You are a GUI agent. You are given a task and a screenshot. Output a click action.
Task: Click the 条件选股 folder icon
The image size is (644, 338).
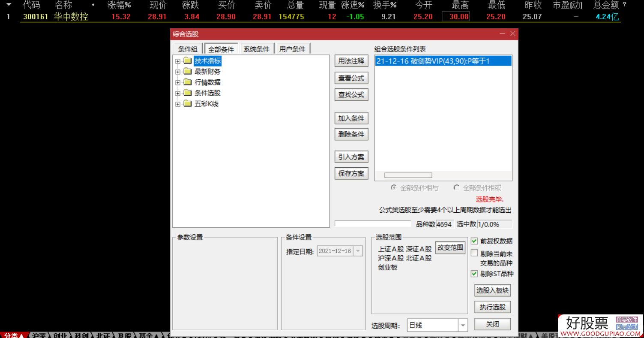pyautogui.click(x=187, y=93)
